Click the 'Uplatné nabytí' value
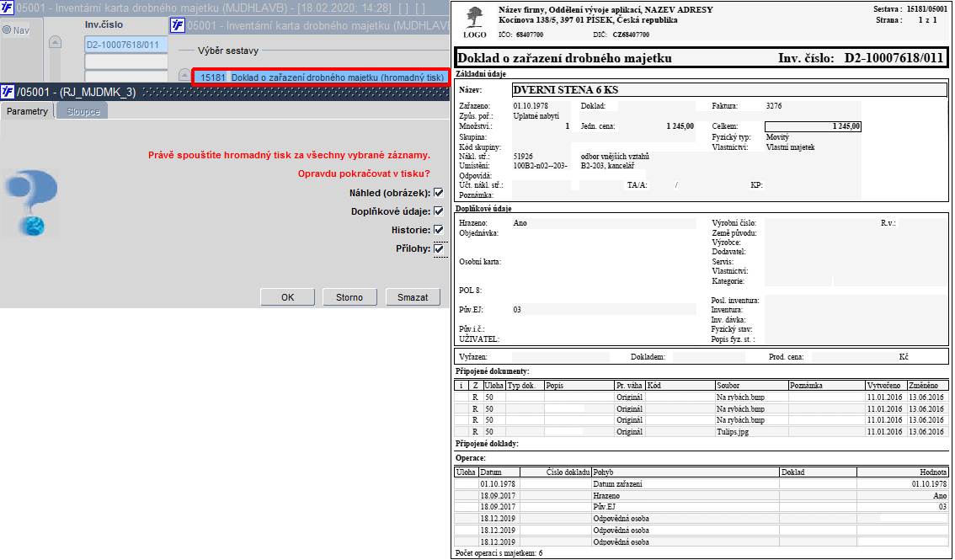This screenshot has width=955, height=560. (536, 115)
